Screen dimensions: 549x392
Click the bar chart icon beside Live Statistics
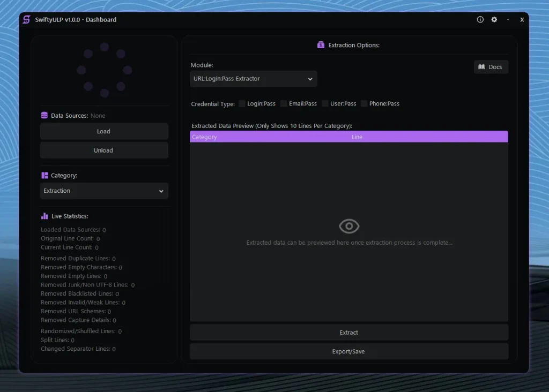[44, 216]
